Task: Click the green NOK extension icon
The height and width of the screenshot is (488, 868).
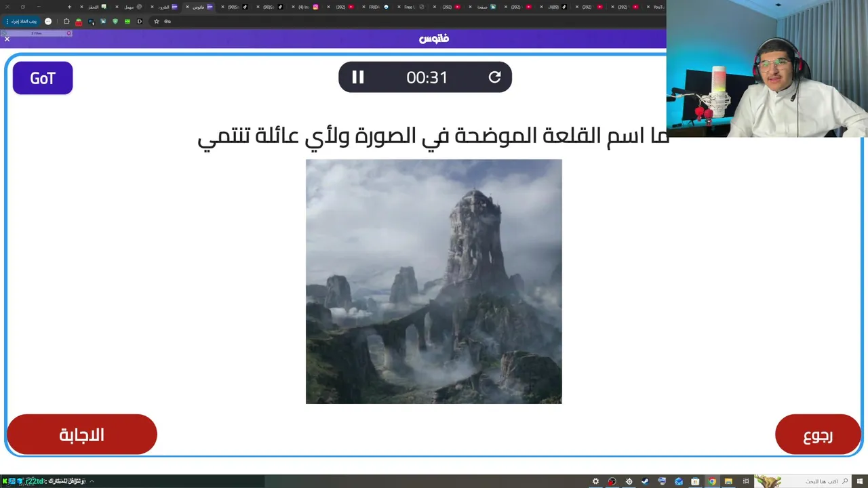Action: pyautogui.click(x=127, y=21)
